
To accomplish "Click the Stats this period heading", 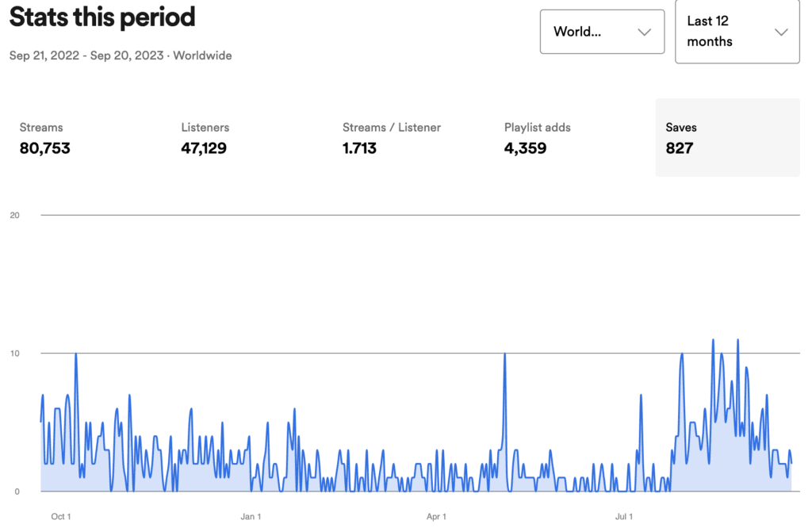I will 102,17.
